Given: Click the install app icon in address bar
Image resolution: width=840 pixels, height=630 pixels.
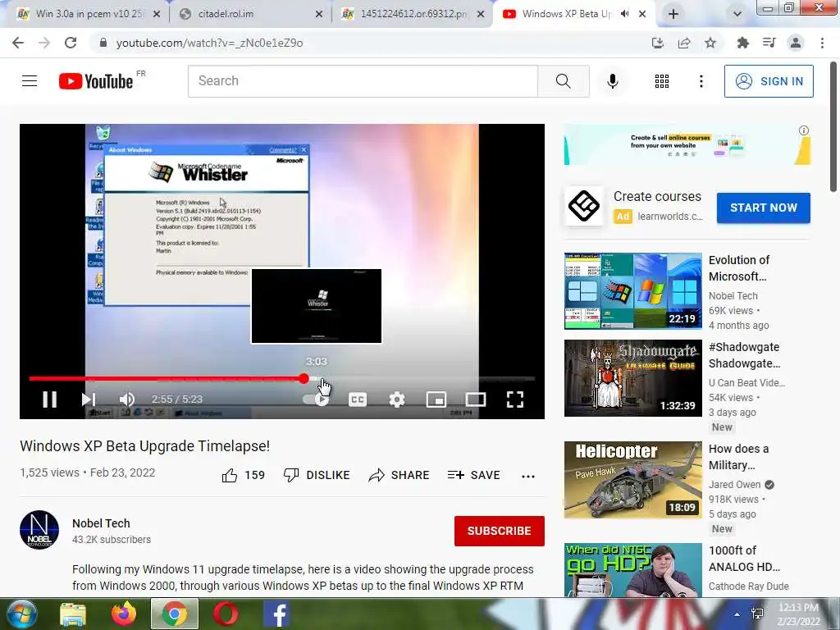Looking at the screenshot, I should pyautogui.click(x=658, y=43).
